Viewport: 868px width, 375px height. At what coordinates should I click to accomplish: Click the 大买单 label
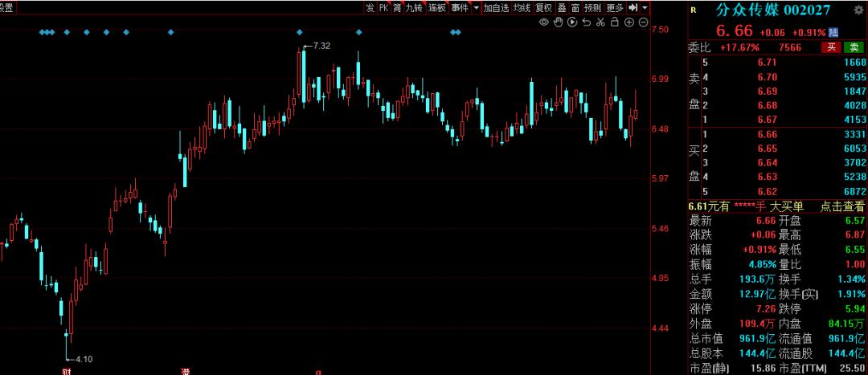click(x=786, y=207)
